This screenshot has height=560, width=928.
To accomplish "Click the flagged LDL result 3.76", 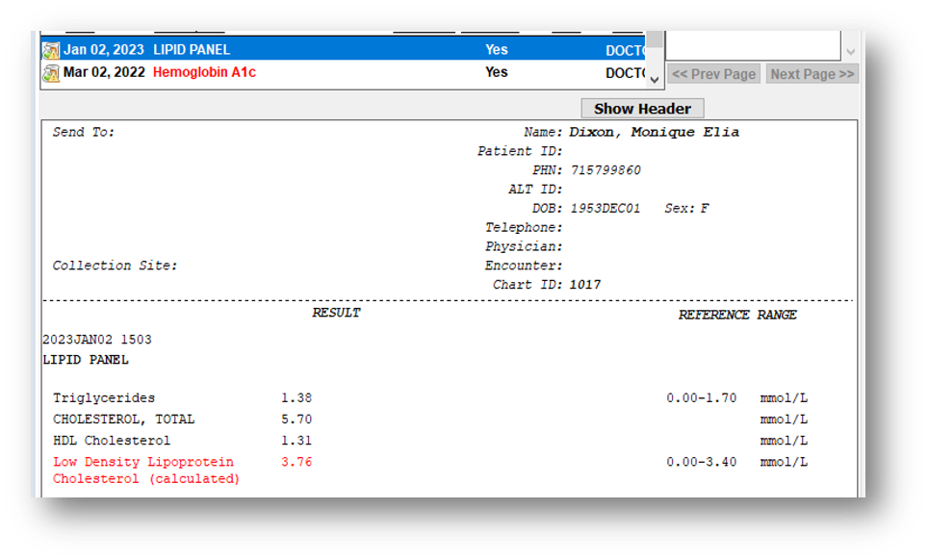I will [x=296, y=462].
